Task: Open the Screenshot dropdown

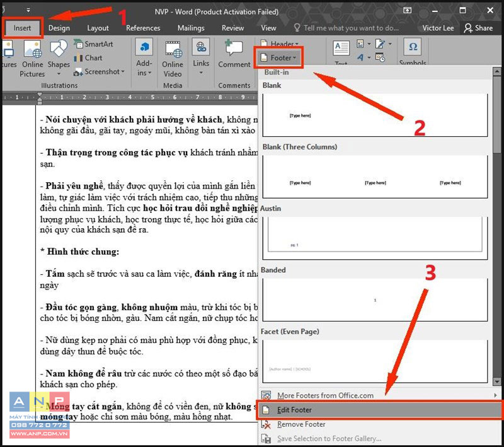Action: tap(99, 72)
